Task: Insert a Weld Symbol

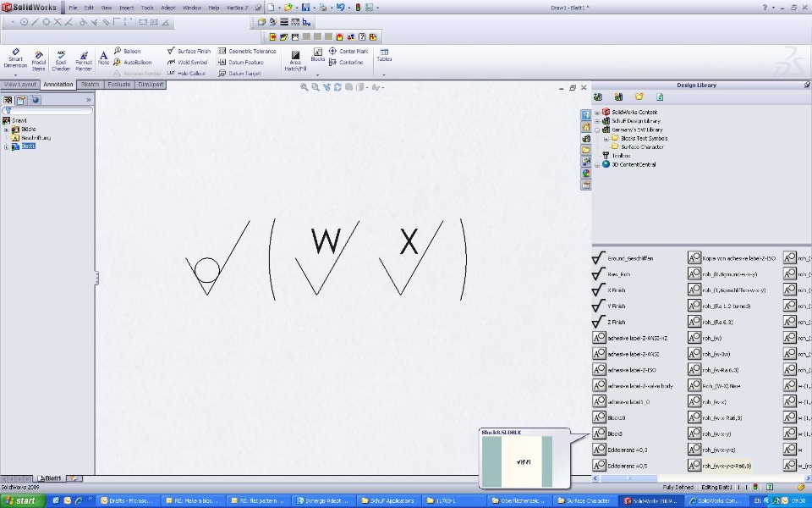Action: coord(188,62)
